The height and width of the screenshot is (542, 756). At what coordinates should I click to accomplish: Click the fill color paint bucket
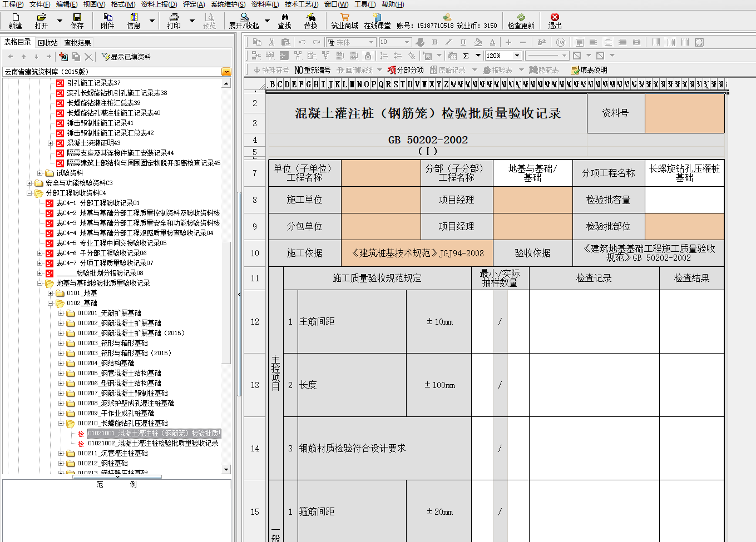point(478,42)
